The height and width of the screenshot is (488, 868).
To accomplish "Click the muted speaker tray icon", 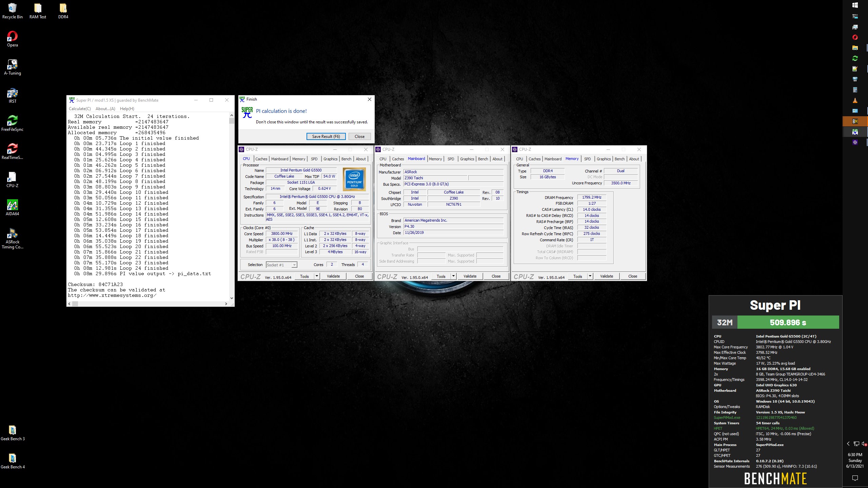I will click(865, 444).
